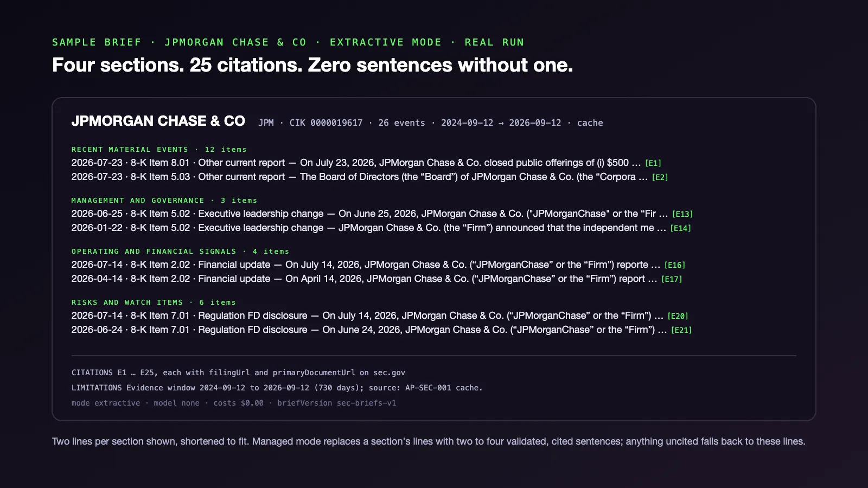868x488 pixels.
Task: Select the Risks and Watch Items header
Action: click(154, 303)
